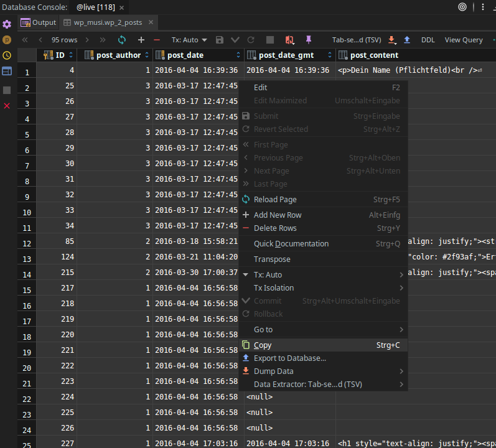
Task: Open console settings gear in left sidebar
Action: click(7, 24)
